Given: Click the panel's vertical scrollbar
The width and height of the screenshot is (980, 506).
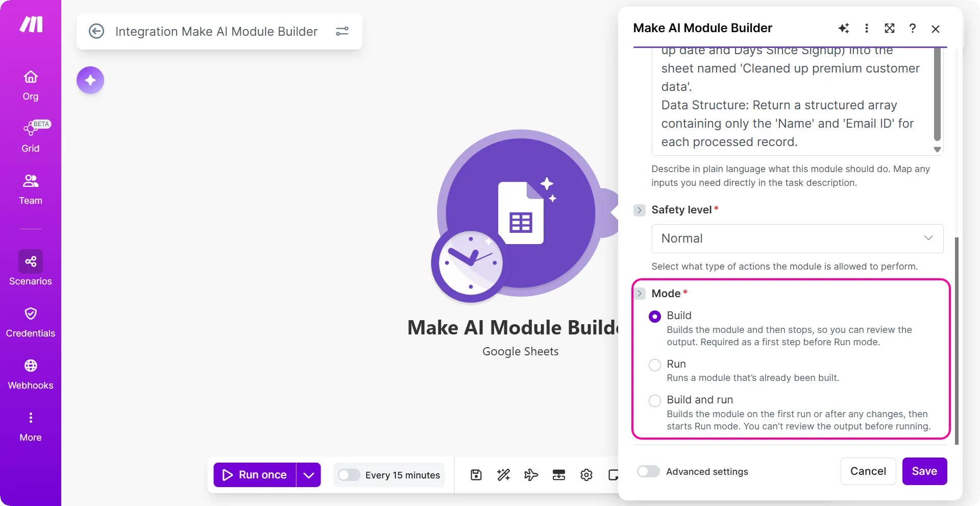Looking at the screenshot, I should coord(957,341).
